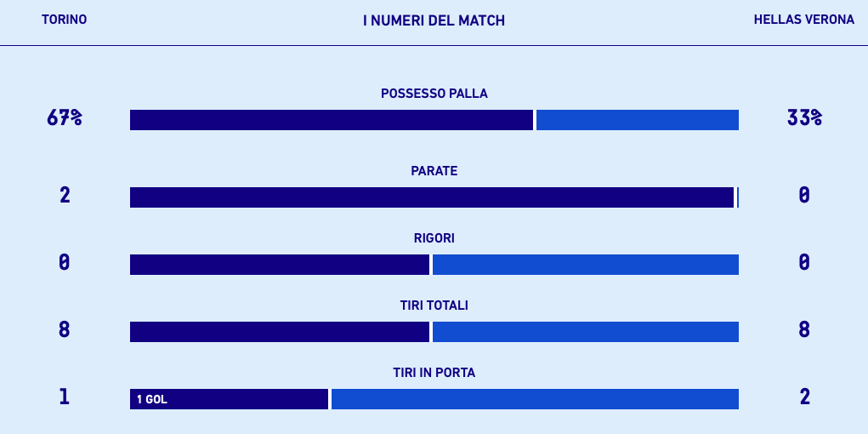The image size is (868, 434).
Task: Click the PARATE stat label
Action: point(434,171)
